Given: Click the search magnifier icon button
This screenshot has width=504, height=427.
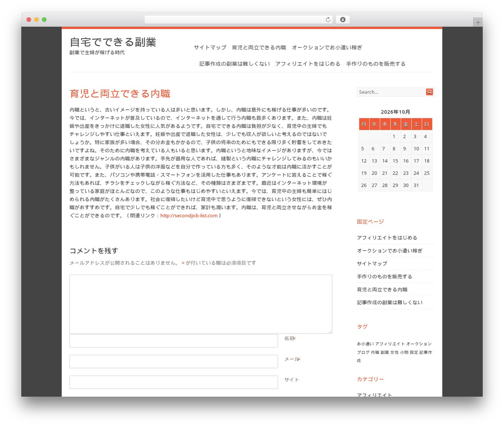Looking at the screenshot, I should [x=430, y=92].
